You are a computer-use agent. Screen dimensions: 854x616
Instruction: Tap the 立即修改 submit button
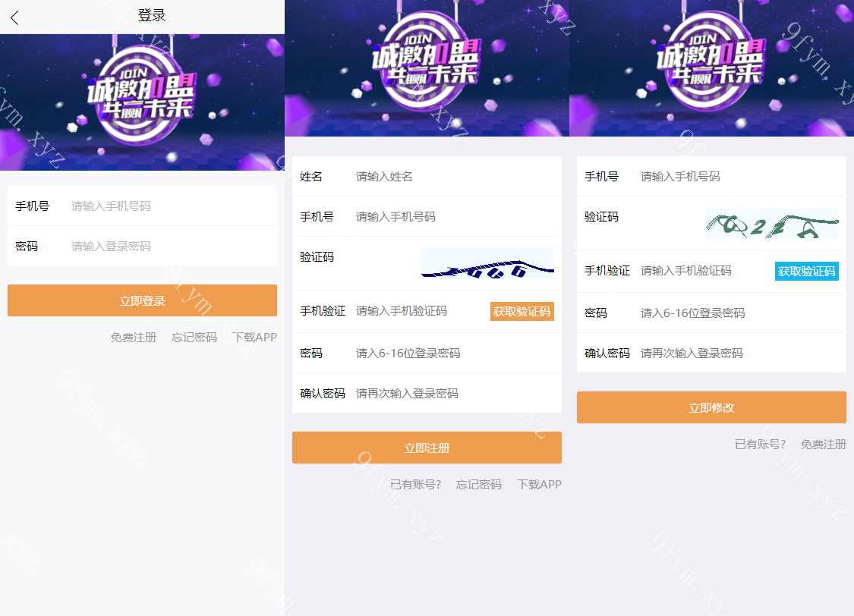(711, 407)
